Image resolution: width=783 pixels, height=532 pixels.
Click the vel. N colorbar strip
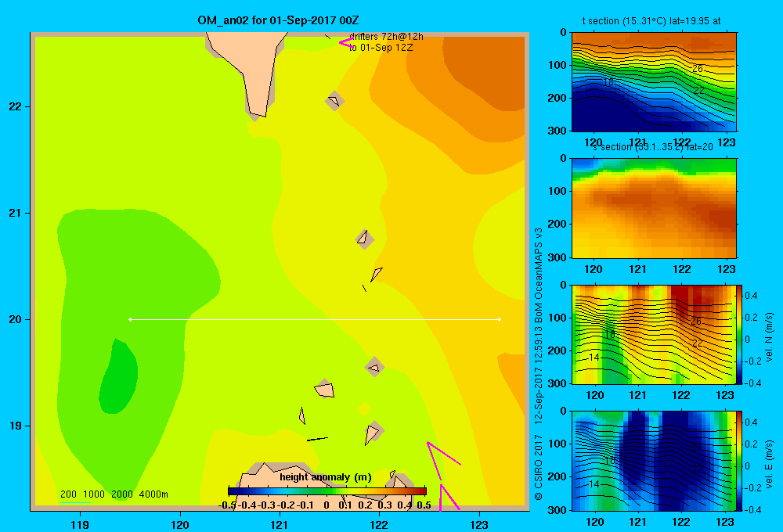pyautogui.click(x=740, y=334)
